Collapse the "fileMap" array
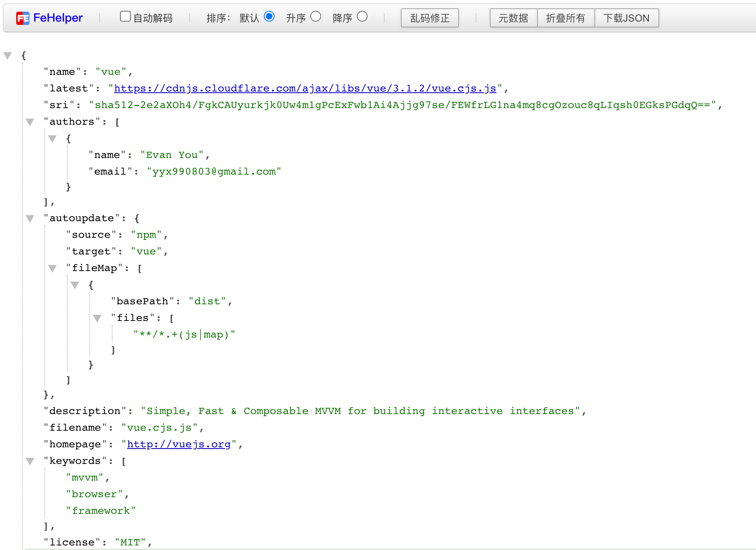This screenshot has height=550, width=756. click(52, 268)
